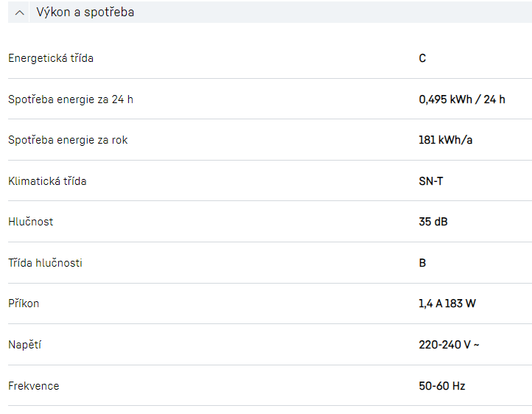Select the energy class value C
This screenshot has height=414, width=532.
point(422,58)
